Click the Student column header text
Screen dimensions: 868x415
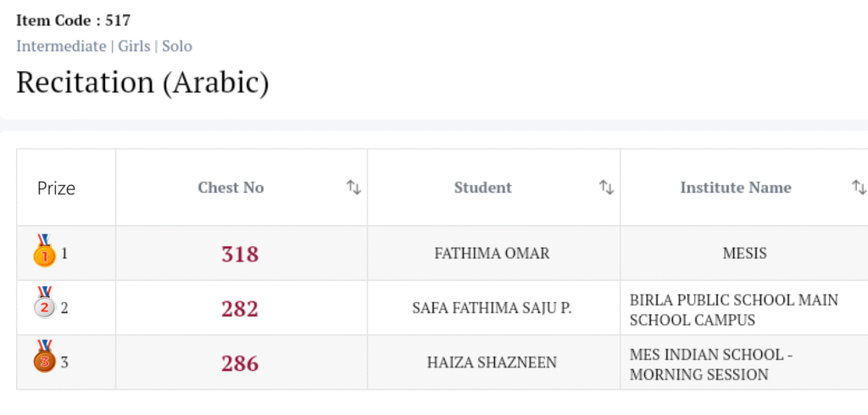(x=482, y=188)
